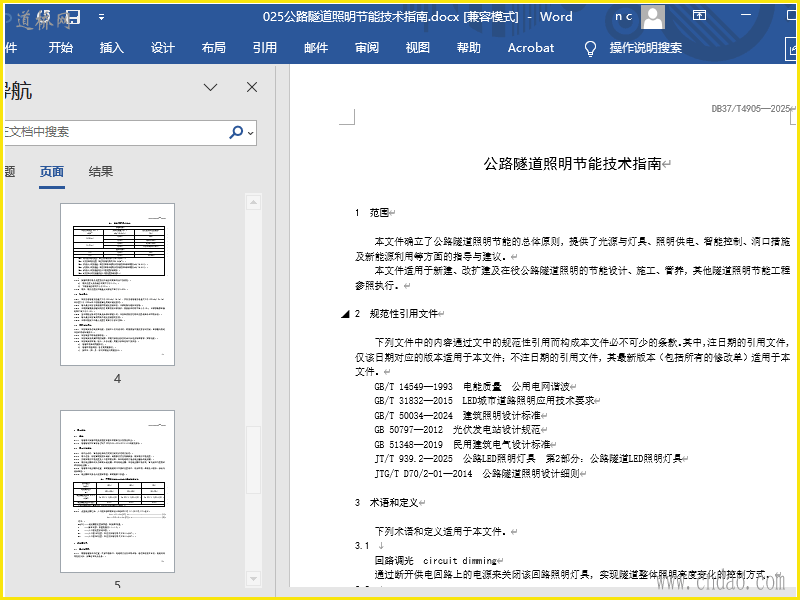Image resolution: width=800 pixels, height=600 pixels.
Task: Click the share icon at ribbon right
Action: [x=791, y=49]
